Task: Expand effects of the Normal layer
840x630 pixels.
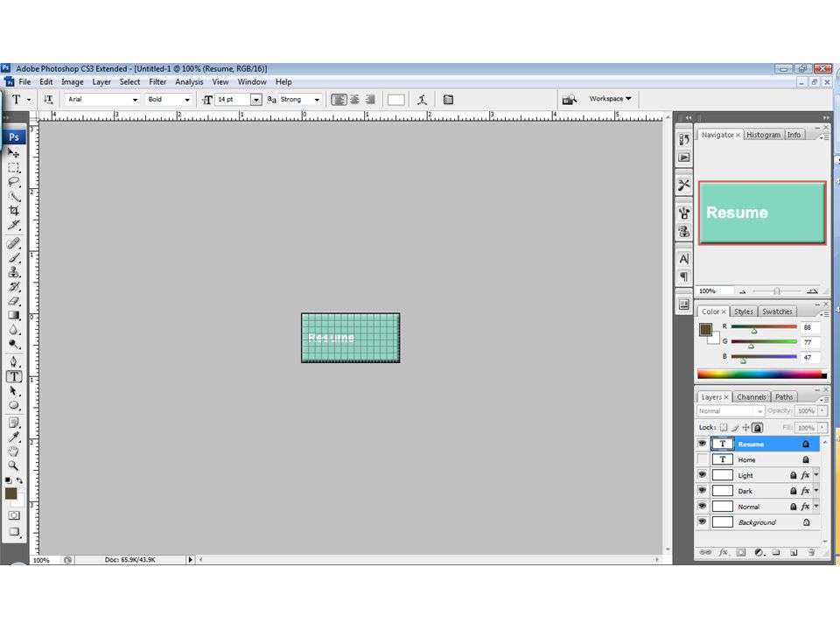Action: (815, 506)
